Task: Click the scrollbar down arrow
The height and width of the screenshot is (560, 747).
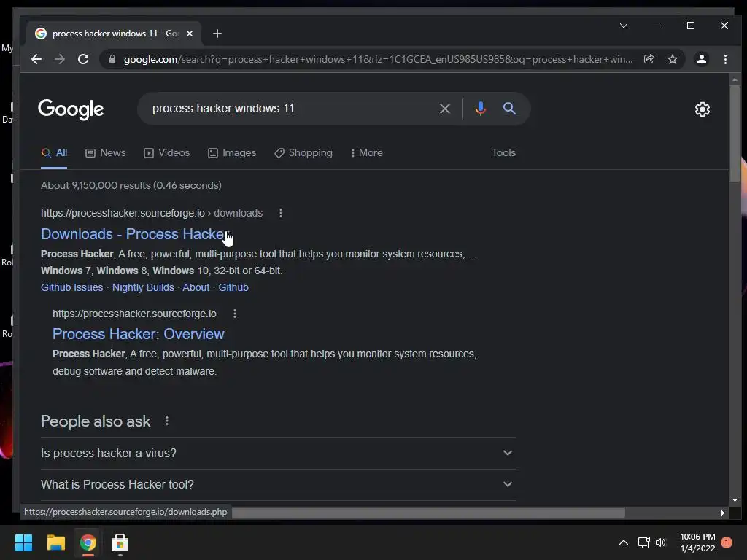Action: [735, 500]
